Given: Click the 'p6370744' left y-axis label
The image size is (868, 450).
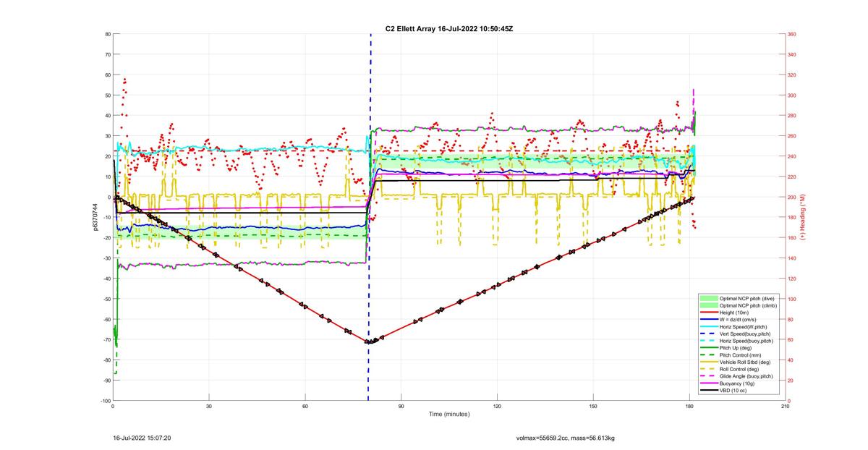Looking at the screenshot, I should click(x=95, y=217).
